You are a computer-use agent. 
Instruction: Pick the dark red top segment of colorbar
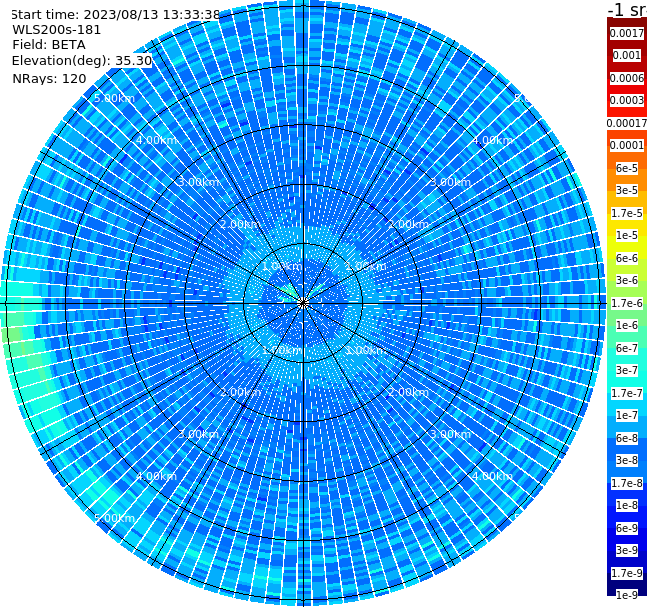click(x=627, y=23)
